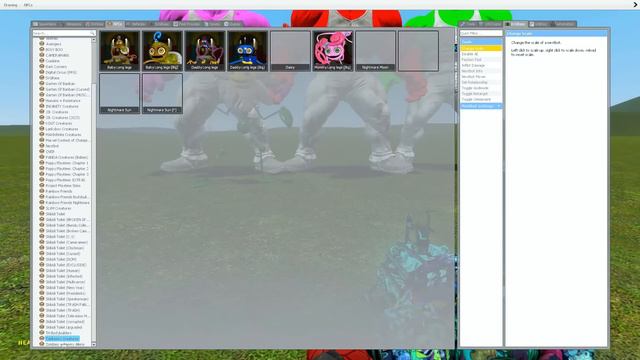Collapse the blue tool category header above Change Scale
Image resolution: width=640 pixels, height=360 pixels.
481,42
